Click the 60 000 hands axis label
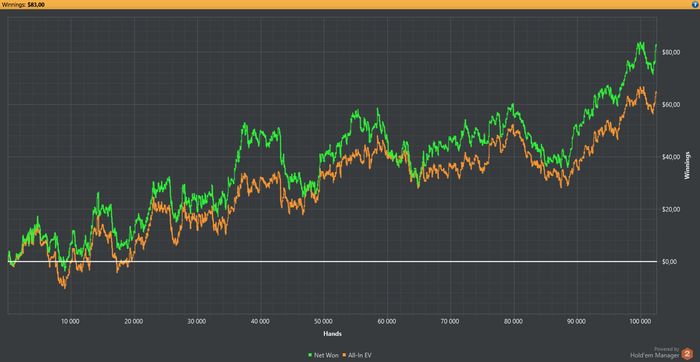The height and width of the screenshot is (362, 700). [387, 321]
